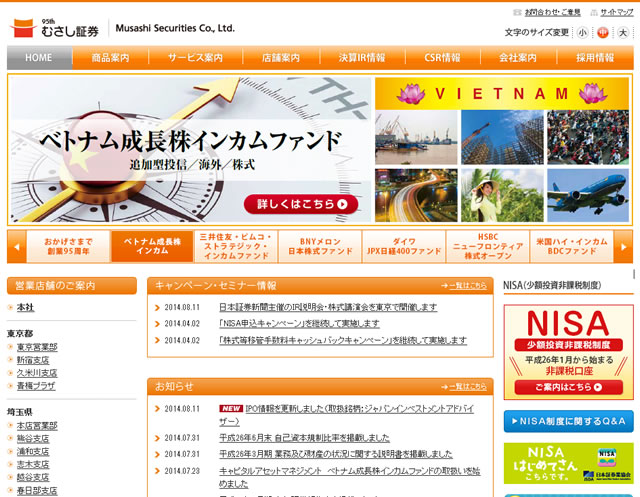Open the CSR情報 menu
Viewport: 640px width, 497px height.
click(442, 58)
